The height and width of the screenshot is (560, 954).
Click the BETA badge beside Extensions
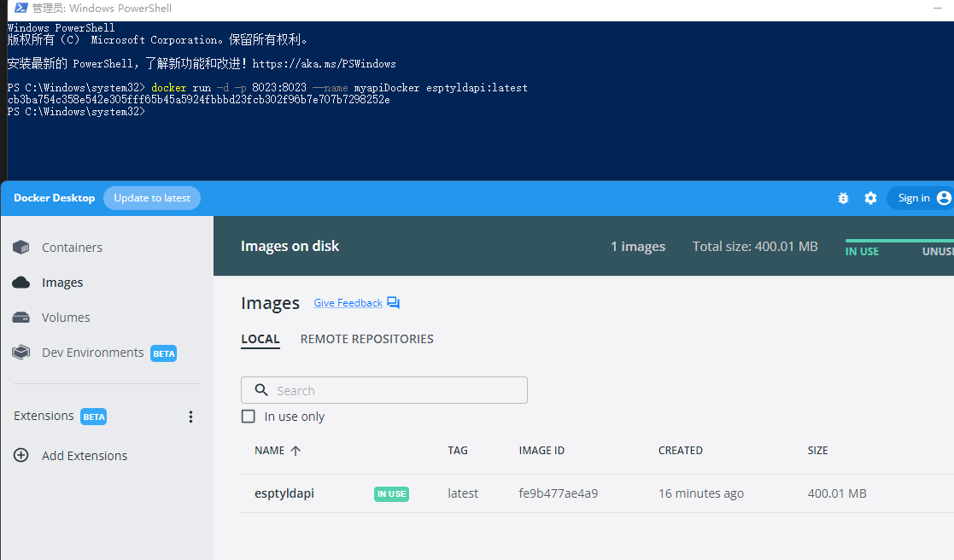[94, 417]
